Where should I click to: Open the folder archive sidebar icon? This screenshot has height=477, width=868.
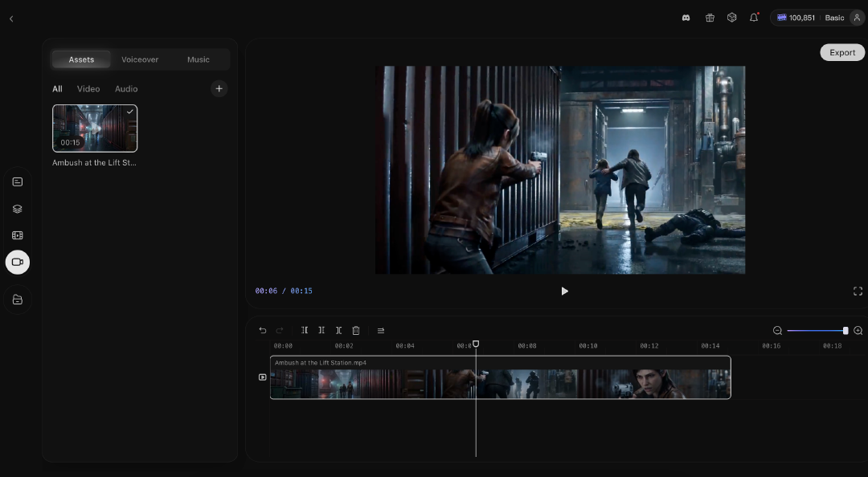18,300
